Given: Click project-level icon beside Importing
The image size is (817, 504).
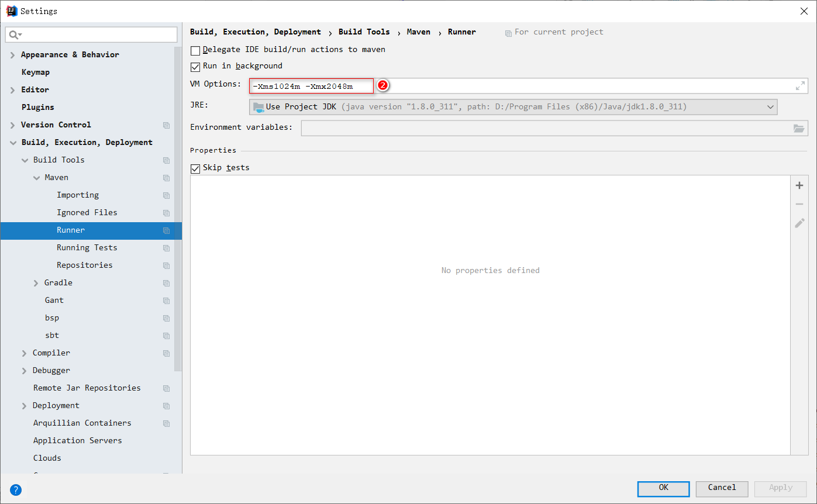Looking at the screenshot, I should tap(167, 195).
